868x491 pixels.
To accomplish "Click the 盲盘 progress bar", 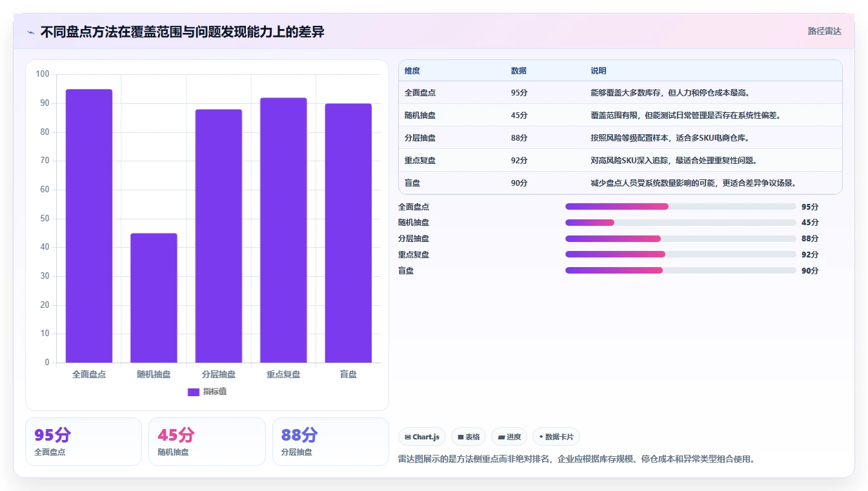I will tap(680, 270).
